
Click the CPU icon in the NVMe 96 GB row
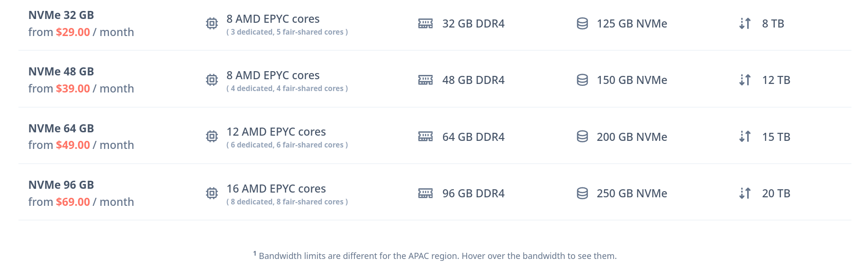pos(212,193)
